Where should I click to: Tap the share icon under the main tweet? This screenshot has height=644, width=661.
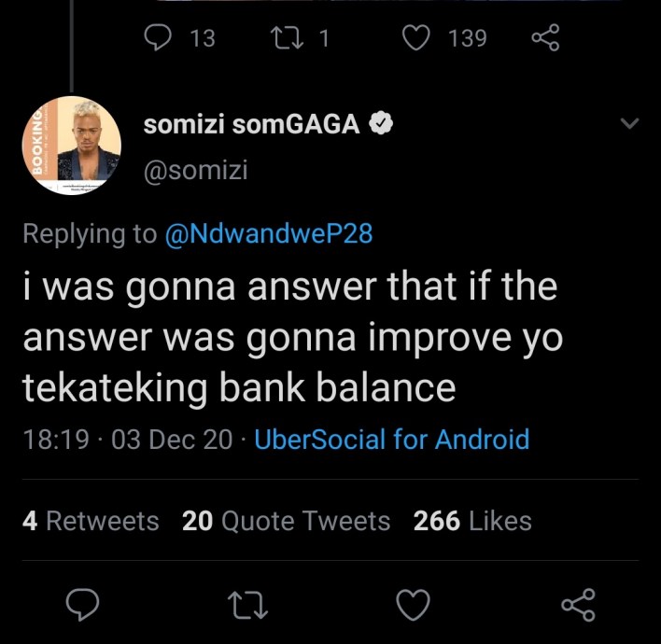pos(579,605)
